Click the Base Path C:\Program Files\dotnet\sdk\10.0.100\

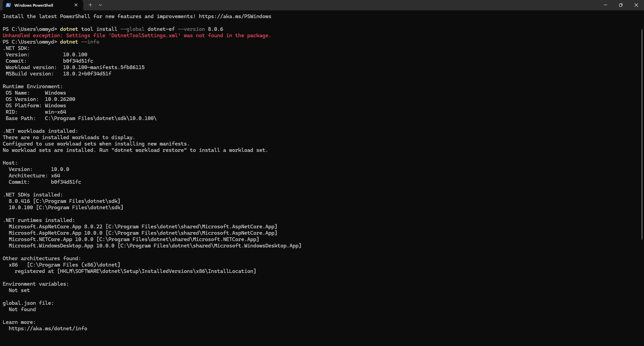(101, 118)
